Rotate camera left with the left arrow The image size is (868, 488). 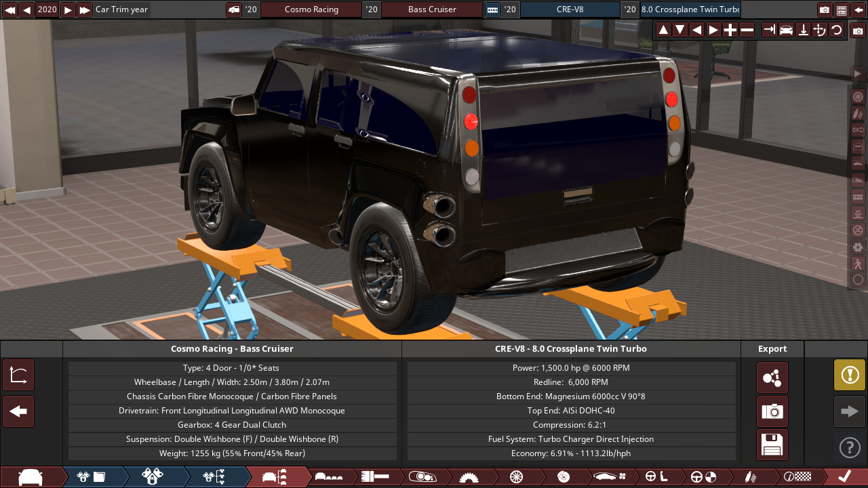coord(696,30)
